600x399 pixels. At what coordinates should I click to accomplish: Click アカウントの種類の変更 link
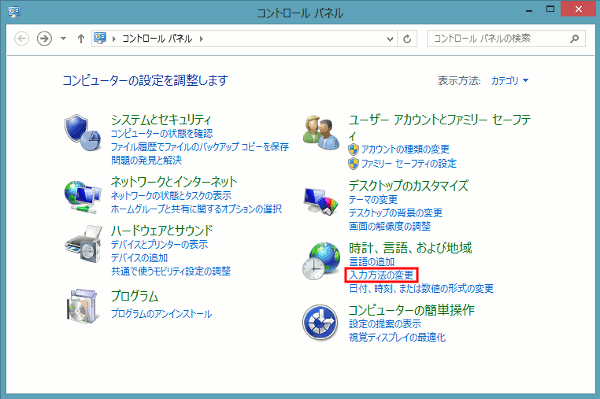[405, 149]
